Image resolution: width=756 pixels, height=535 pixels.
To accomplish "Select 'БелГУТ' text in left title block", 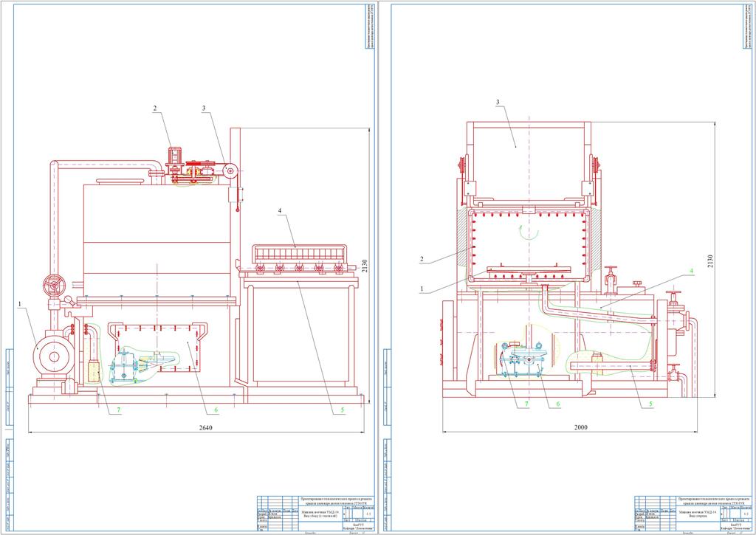I will point(359,525).
